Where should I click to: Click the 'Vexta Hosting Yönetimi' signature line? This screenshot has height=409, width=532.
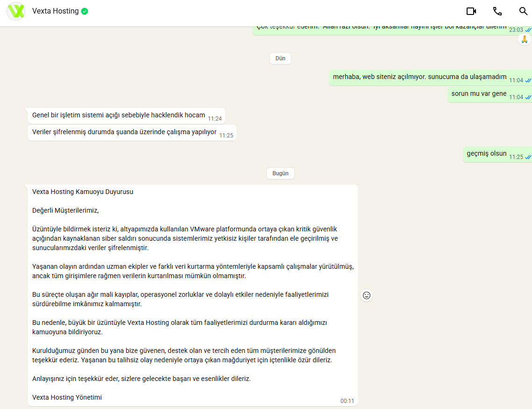coord(67,397)
